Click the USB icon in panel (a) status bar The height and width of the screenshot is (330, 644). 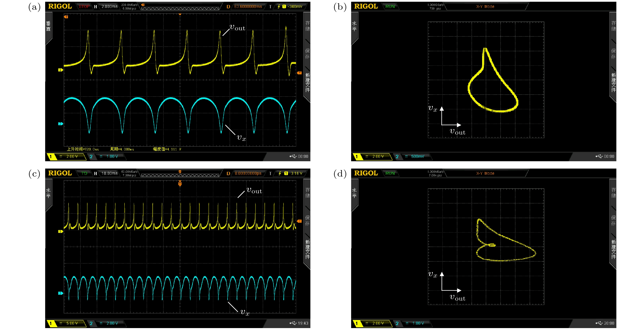pyautogui.click(x=293, y=156)
